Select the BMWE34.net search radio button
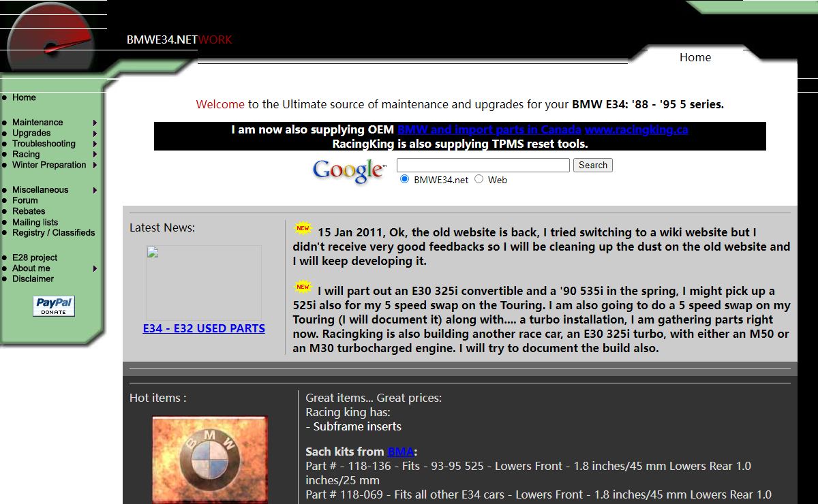 click(x=405, y=179)
